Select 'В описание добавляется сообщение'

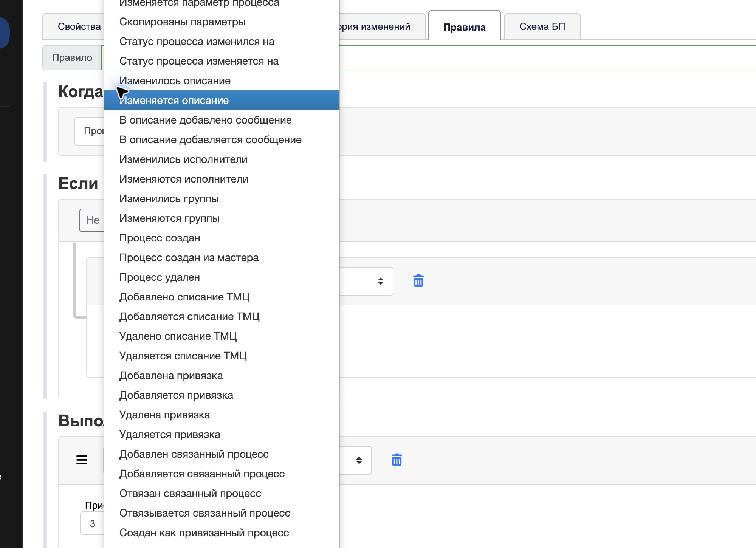pyautogui.click(x=222, y=139)
